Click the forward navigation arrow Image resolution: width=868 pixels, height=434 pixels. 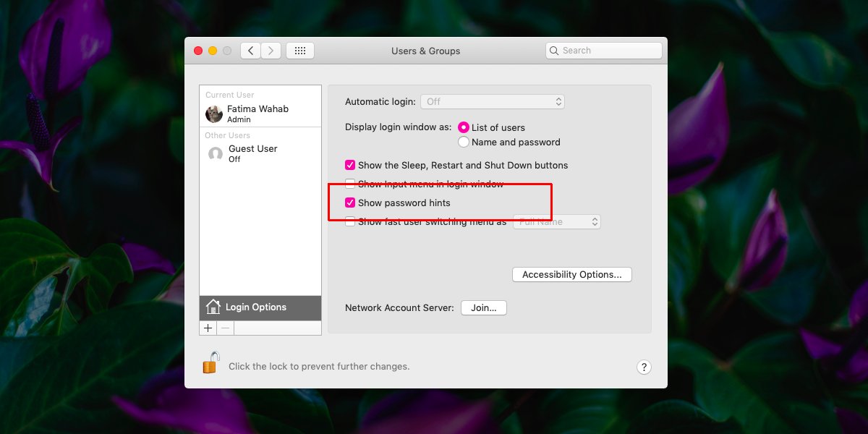pyautogui.click(x=271, y=51)
